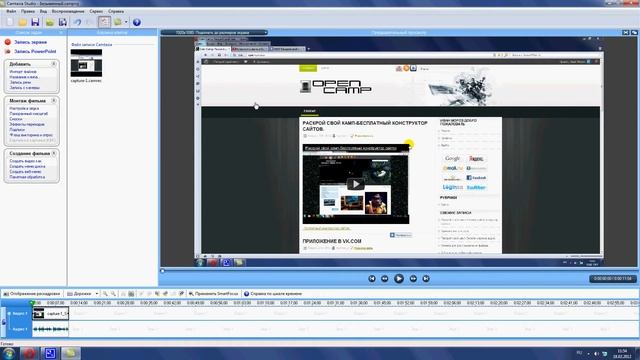Viewport: 640px width, 360px height.
Task: Close the task list panel header
Action: (x=61, y=33)
